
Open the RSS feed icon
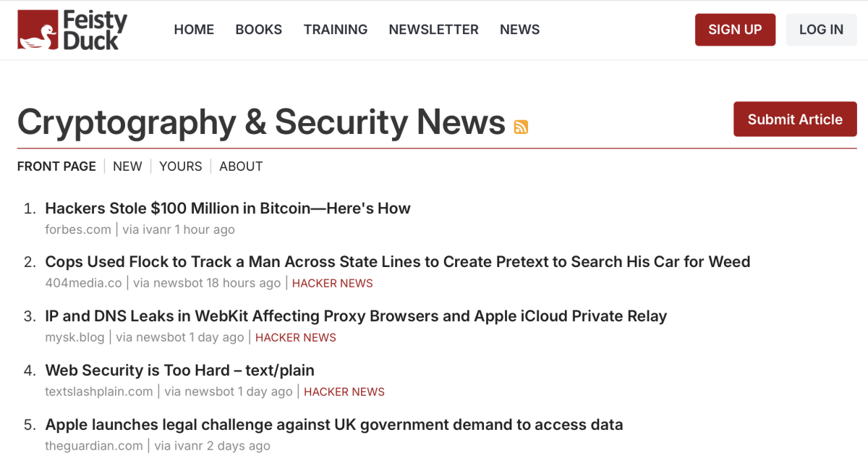click(521, 127)
